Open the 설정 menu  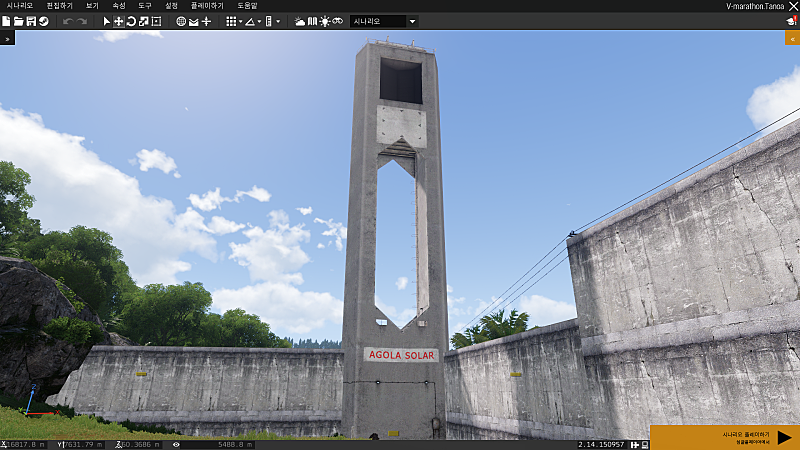click(x=171, y=6)
